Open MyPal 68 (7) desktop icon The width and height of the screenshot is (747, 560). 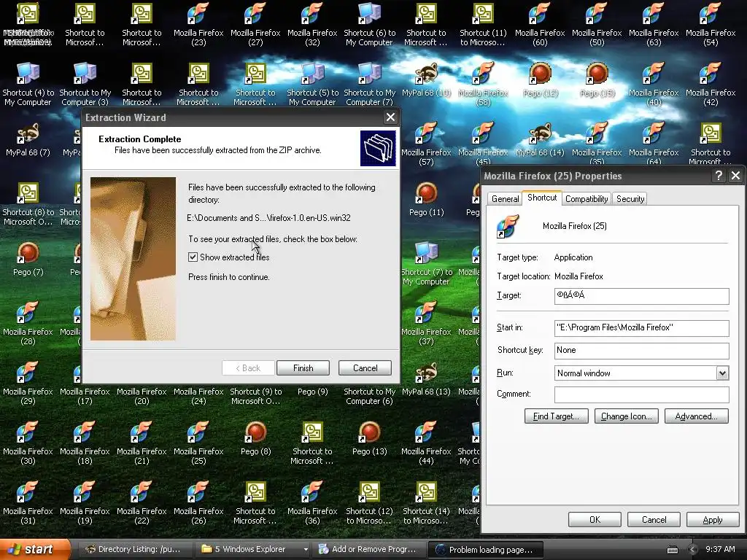[x=28, y=139]
